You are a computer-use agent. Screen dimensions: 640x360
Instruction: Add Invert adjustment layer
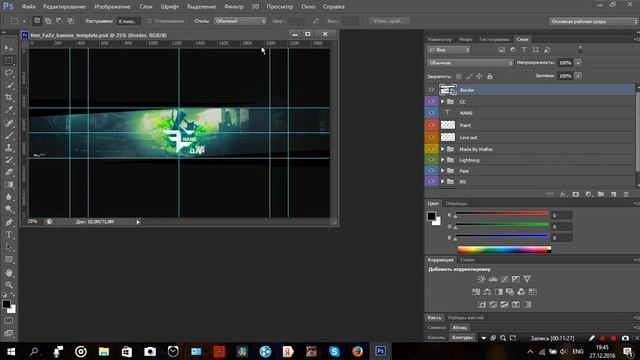(482, 304)
